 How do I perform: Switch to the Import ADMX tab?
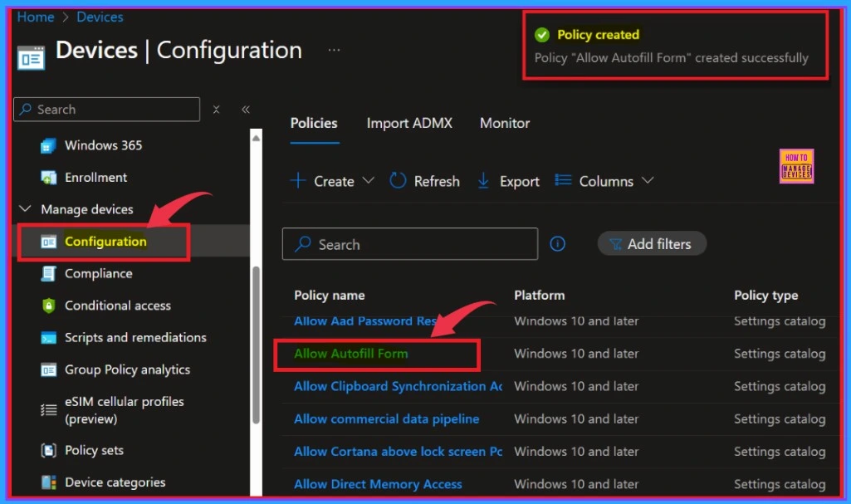tap(409, 123)
